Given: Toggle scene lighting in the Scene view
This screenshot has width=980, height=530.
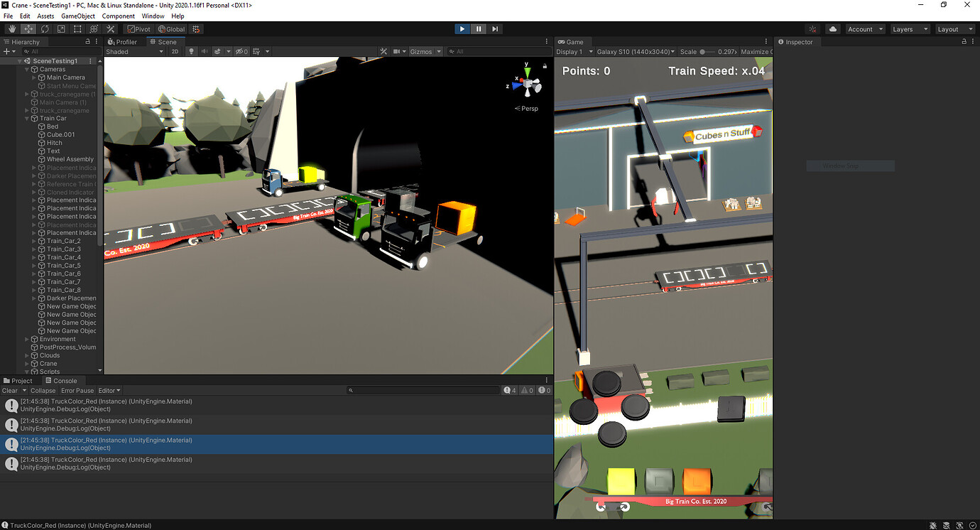Looking at the screenshot, I should tap(191, 50).
